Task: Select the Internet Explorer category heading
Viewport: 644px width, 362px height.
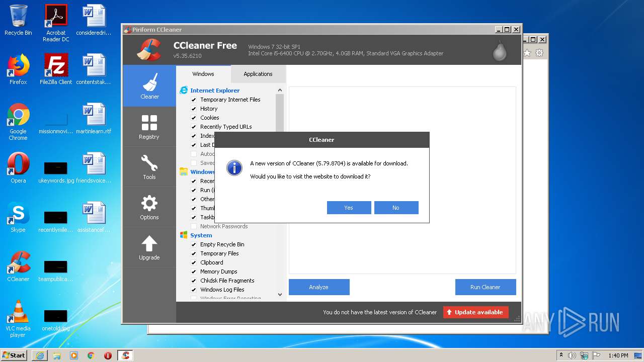Action: 215,90
